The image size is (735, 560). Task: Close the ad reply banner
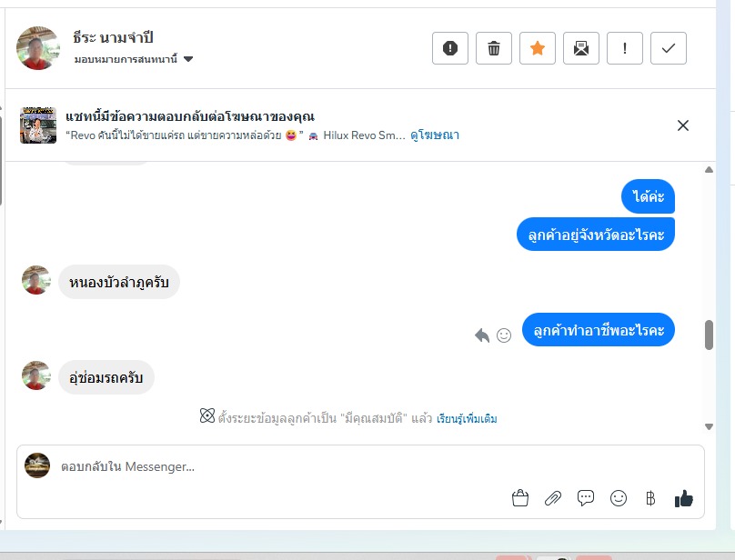(x=683, y=125)
